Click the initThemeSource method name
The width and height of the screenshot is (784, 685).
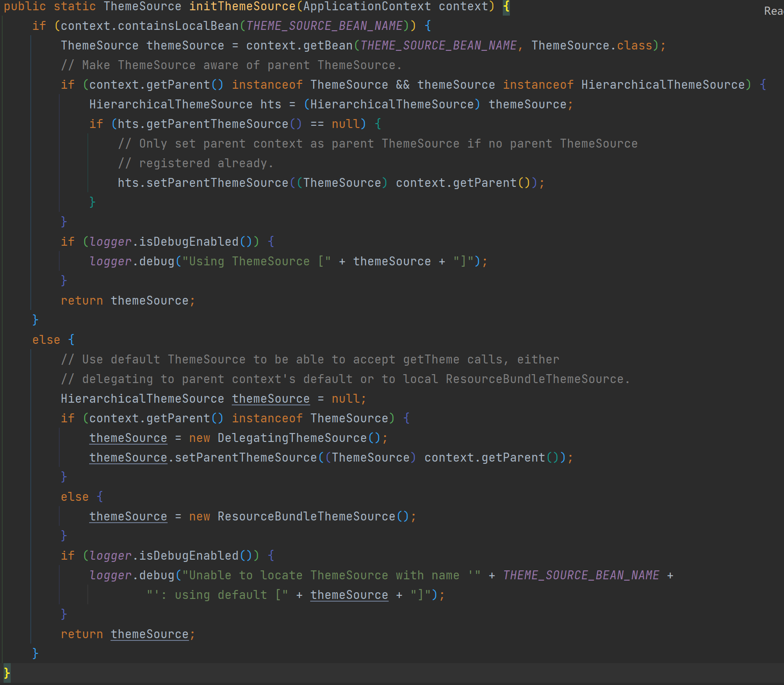pyautogui.click(x=242, y=7)
